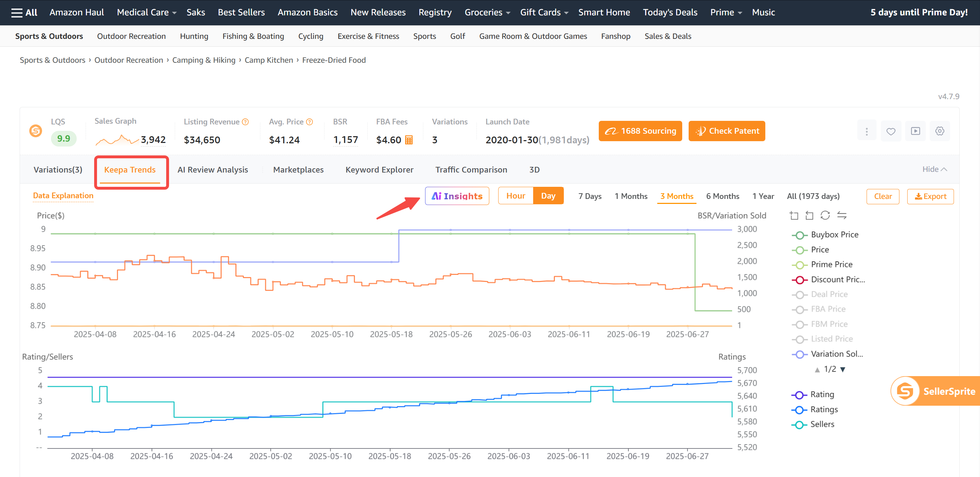Click the Clear button

tap(883, 196)
